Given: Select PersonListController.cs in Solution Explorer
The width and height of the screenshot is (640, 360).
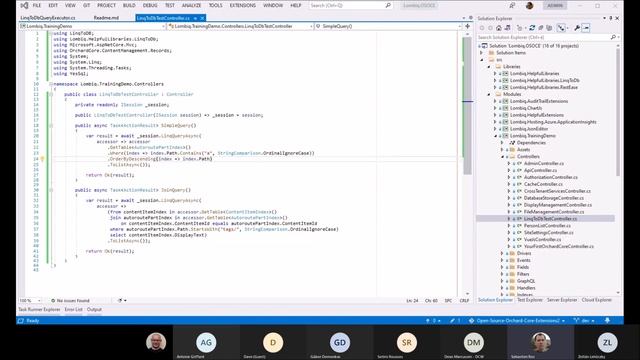Looking at the screenshot, I should tap(547, 225).
